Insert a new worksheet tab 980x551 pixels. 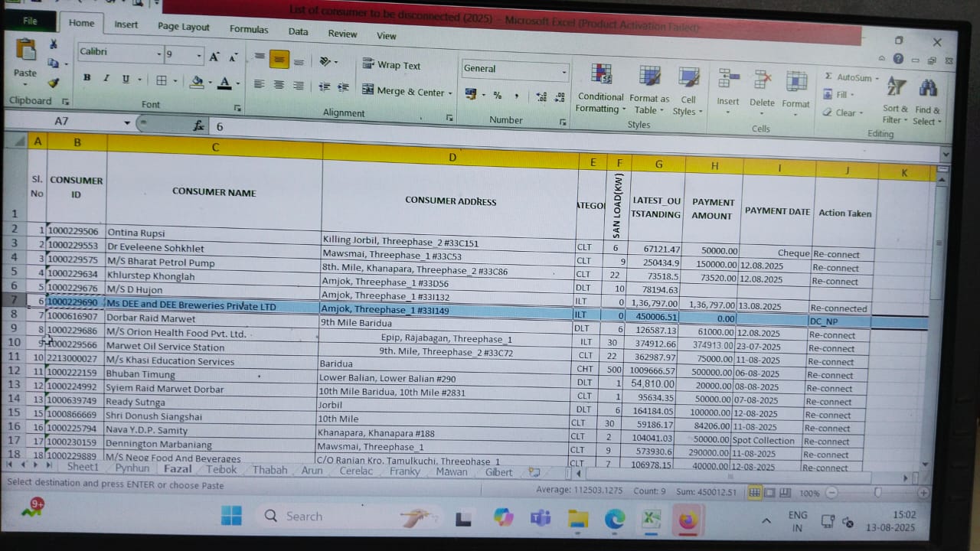point(534,473)
